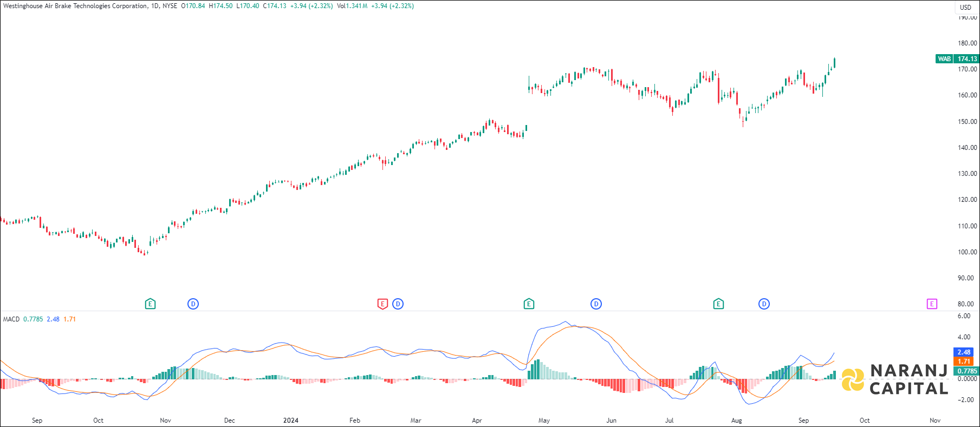Click the purple upcoming earnings marker
The height and width of the screenshot is (427, 980).
point(932,304)
